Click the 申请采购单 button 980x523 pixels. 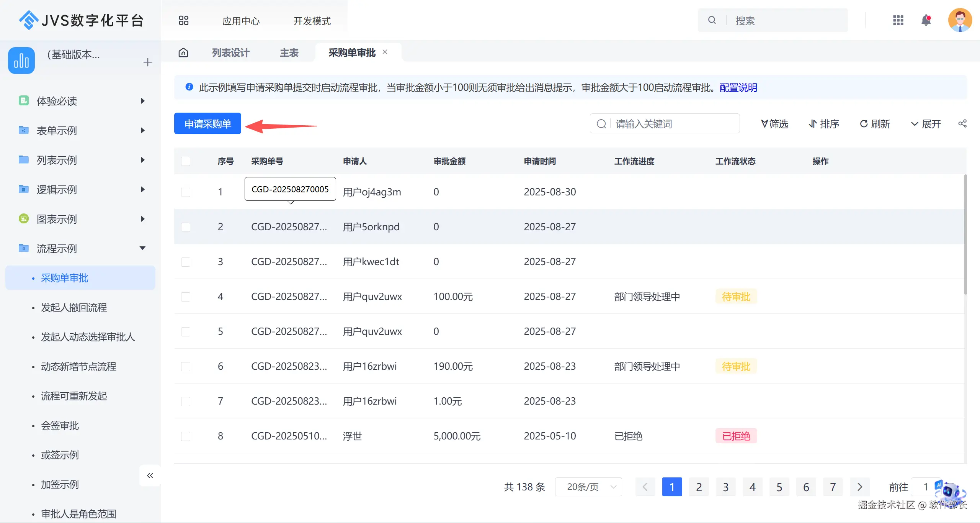click(207, 123)
